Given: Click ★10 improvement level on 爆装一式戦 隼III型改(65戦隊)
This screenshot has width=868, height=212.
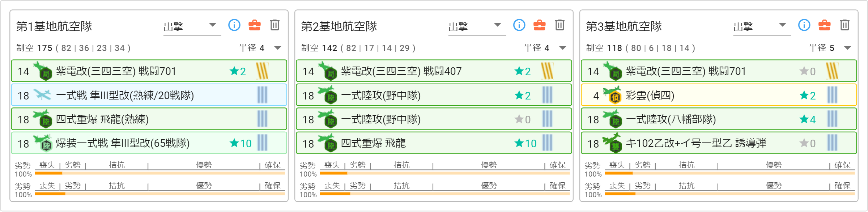Looking at the screenshot, I should coord(241,143).
